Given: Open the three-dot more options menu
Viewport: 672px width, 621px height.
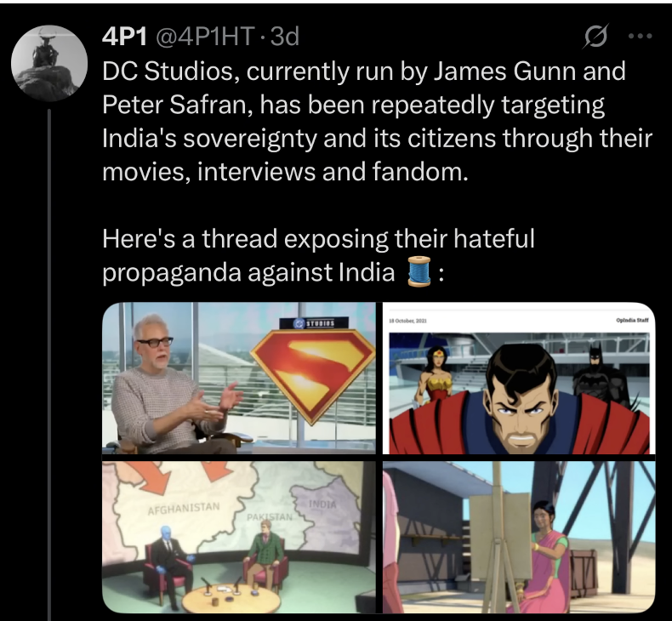Looking at the screenshot, I should [641, 37].
